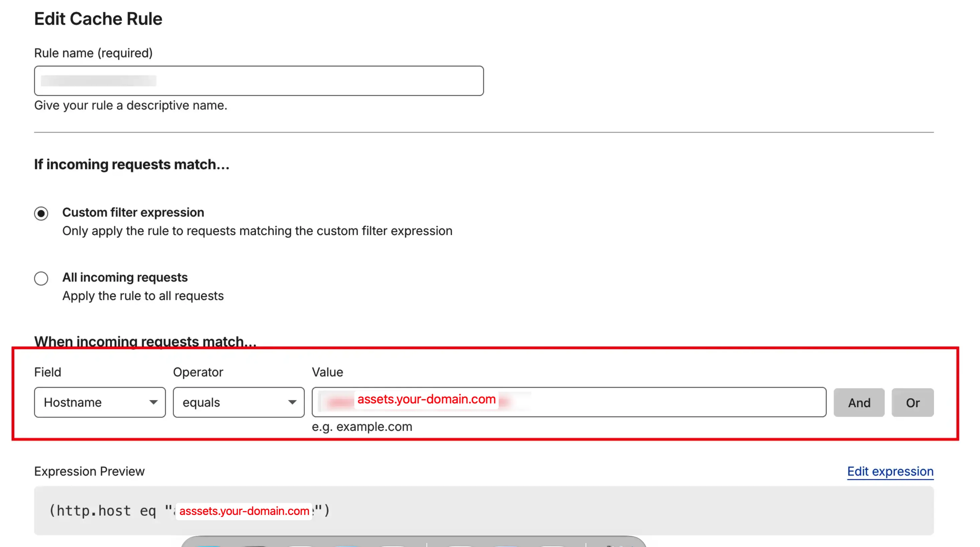Click the Edit Cache Rule heading
The height and width of the screenshot is (547, 980).
pos(98,19)
